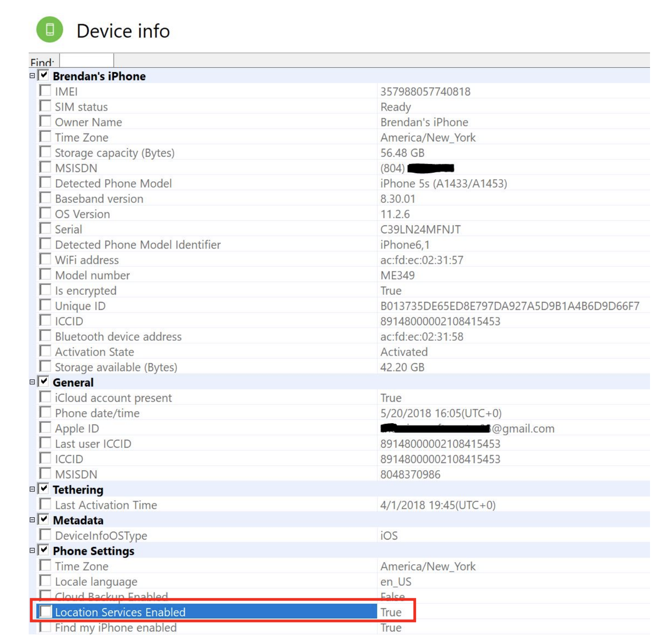Click the green Device info phone icon

[50, 30]
